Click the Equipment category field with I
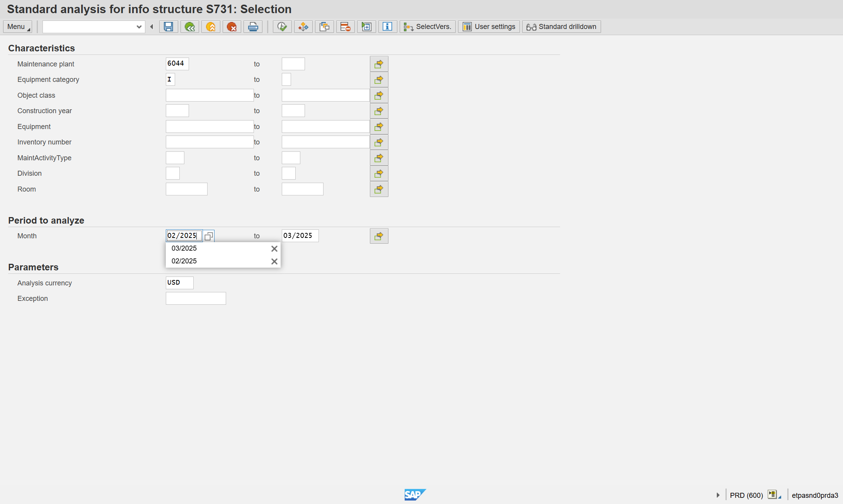This screenshot has width=843, height=504. coord(170,80)
